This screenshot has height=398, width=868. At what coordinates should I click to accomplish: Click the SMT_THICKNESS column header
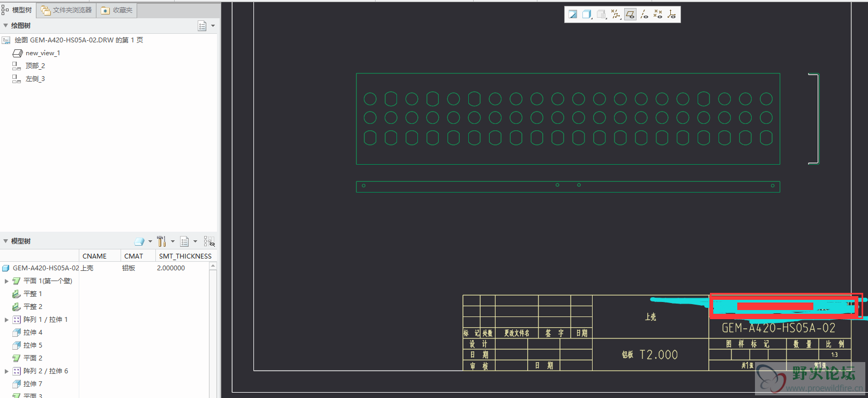point(185,256)
